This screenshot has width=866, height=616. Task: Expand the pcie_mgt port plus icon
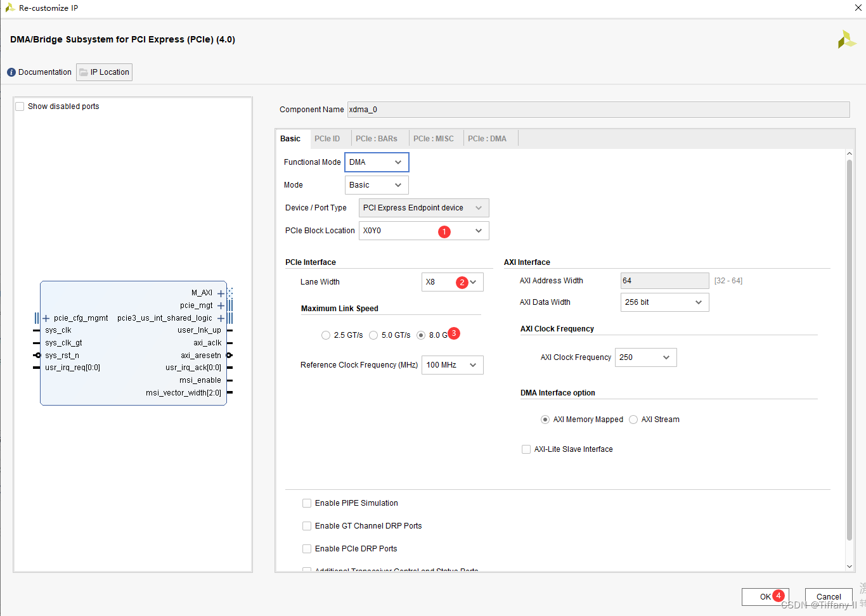point(221,305)
